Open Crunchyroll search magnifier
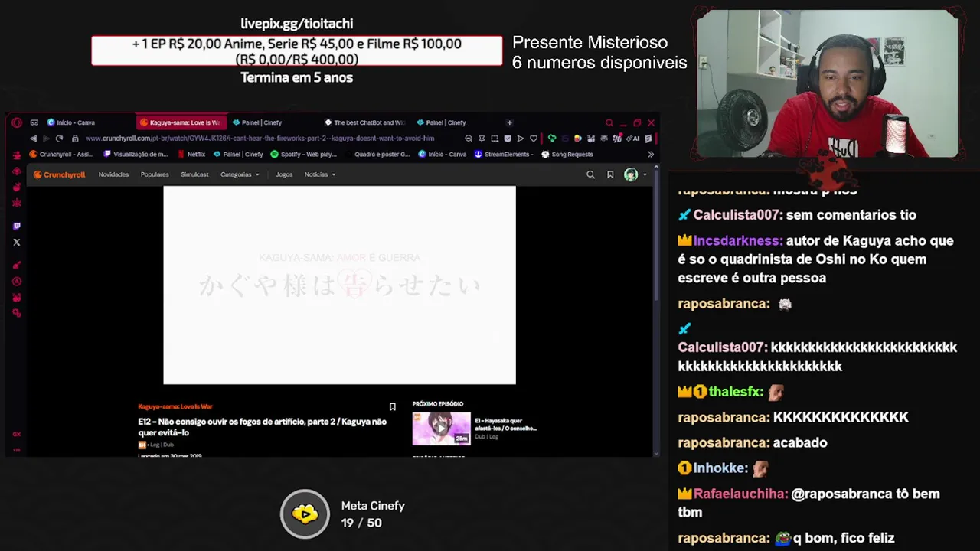The width and height of the screenshot is (980, 551). coord(590,174)
